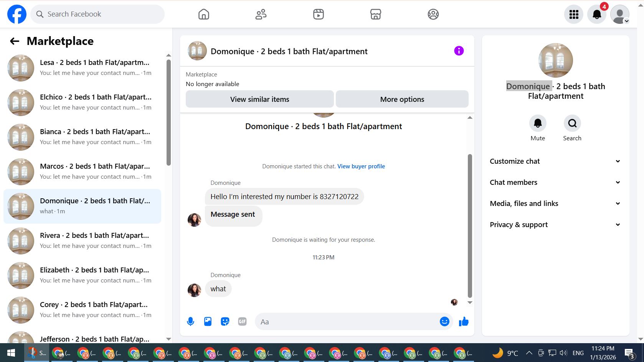
Task: Open Elizabeth conversation in chat list
Action: [x=83, y=276]
